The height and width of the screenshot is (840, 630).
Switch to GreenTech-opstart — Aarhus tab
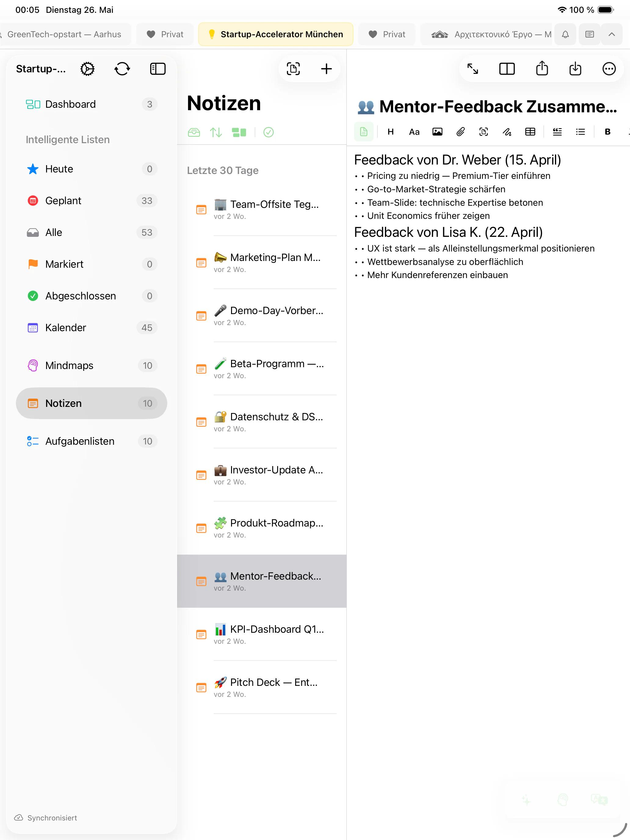(x=65, y=34)
